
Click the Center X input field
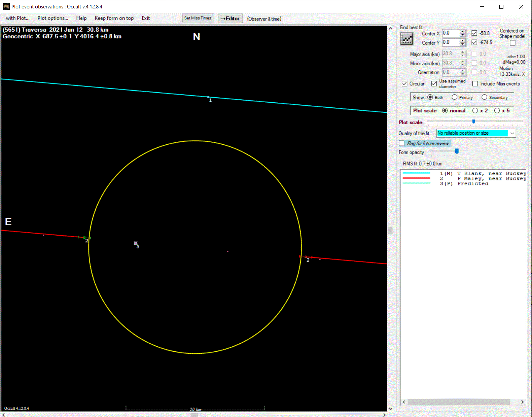pos(451,33)
